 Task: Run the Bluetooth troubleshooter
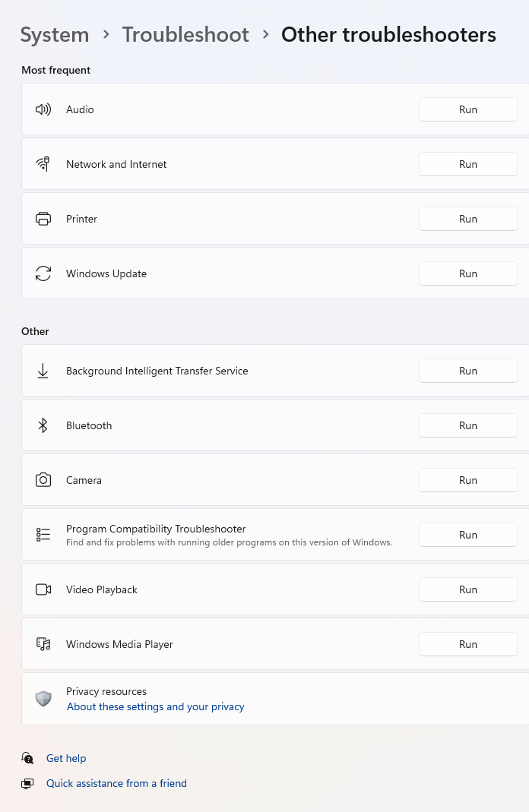(468, 425)
